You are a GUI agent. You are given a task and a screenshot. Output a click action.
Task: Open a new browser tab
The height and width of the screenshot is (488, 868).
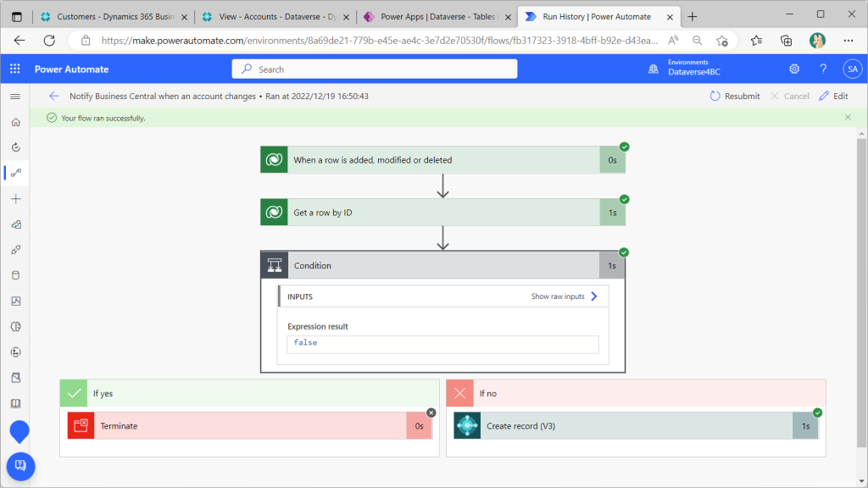[x=692, y=17]
